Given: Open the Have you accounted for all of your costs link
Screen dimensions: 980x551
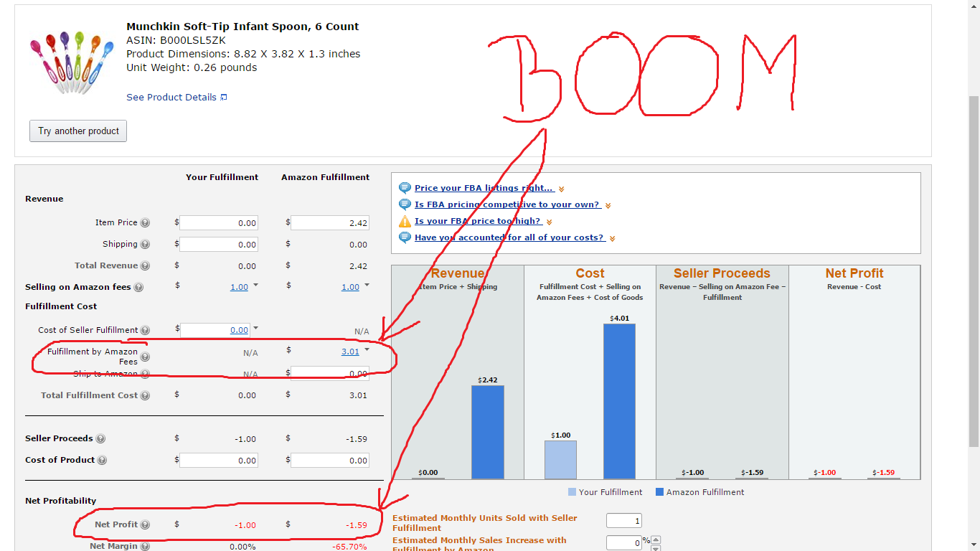Looking at the screenshot, I should pos(509,237).
